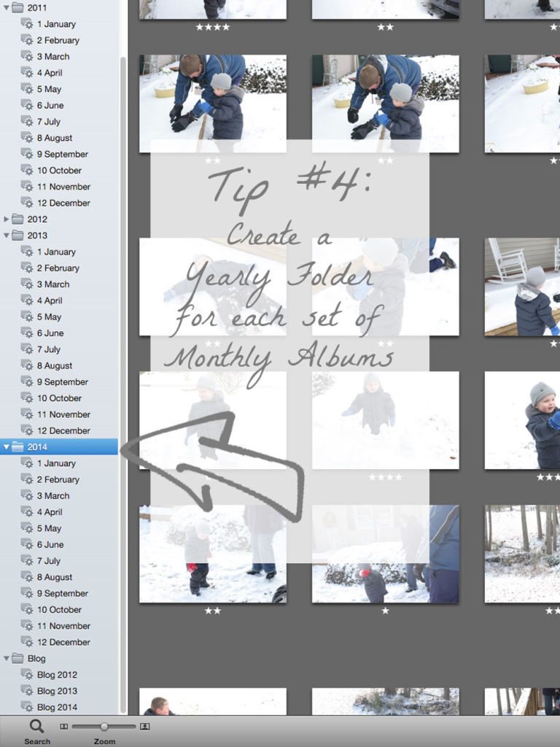560x747 pixels.
Task: Click the smart album icon for 2011's 11 November
Action: [x=27, y=187]
